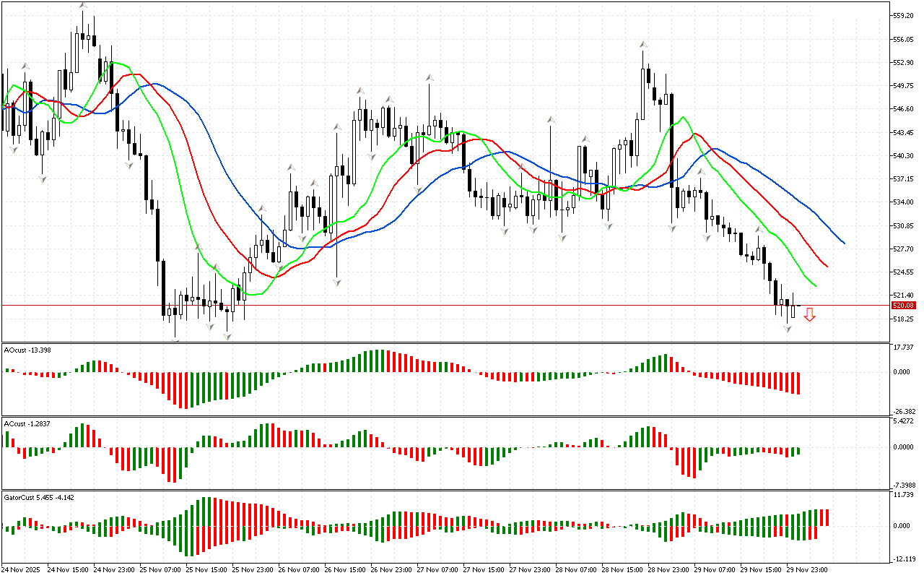The height and width of the screenshot is (578, 924).
Task: Click the AOcust -13.398 indicator label
Action: [27, 350]
